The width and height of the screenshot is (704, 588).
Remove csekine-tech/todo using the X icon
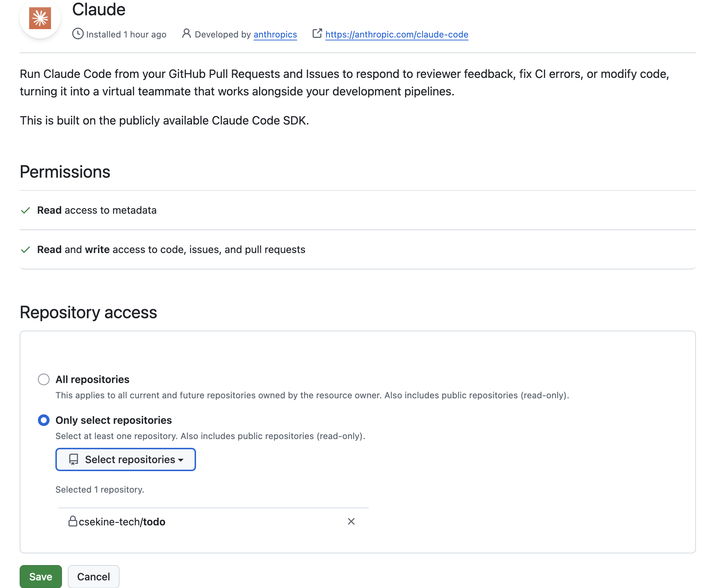coord(351,521)
